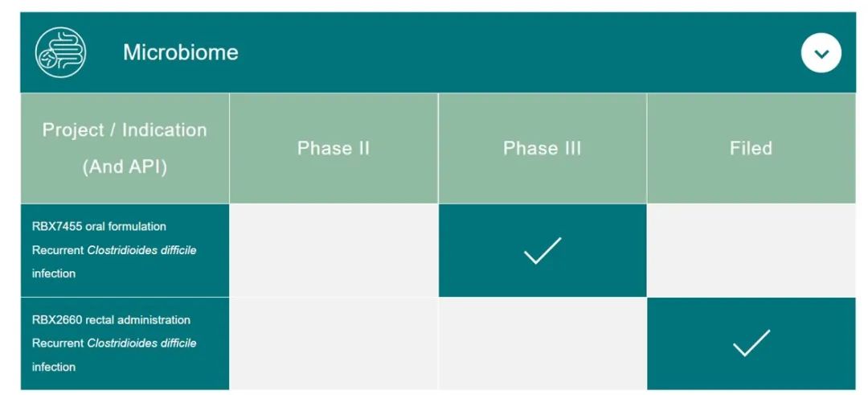868x395 pixels.
Task: Select the empty Phase III cell for RBX2660
Action: (x=542, y=344)
